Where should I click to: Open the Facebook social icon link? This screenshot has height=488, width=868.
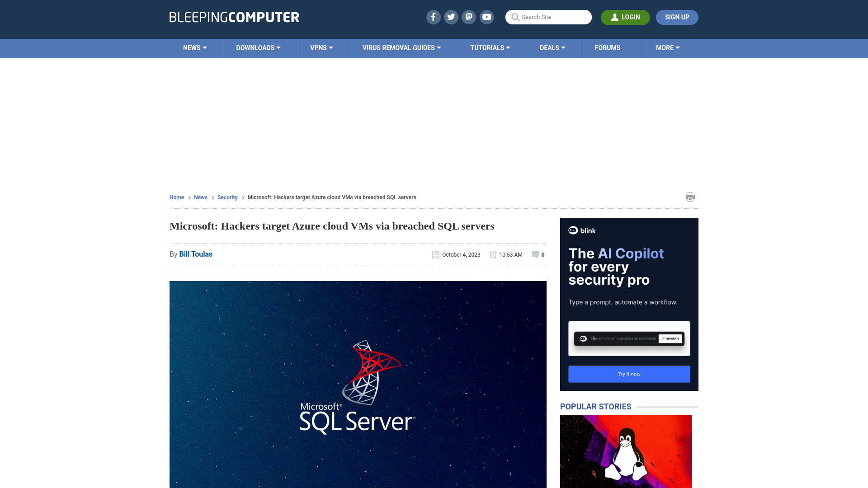433,17
